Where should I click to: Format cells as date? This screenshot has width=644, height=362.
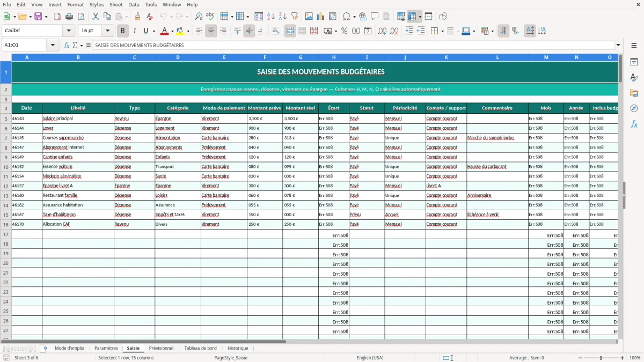coord(368,31)
